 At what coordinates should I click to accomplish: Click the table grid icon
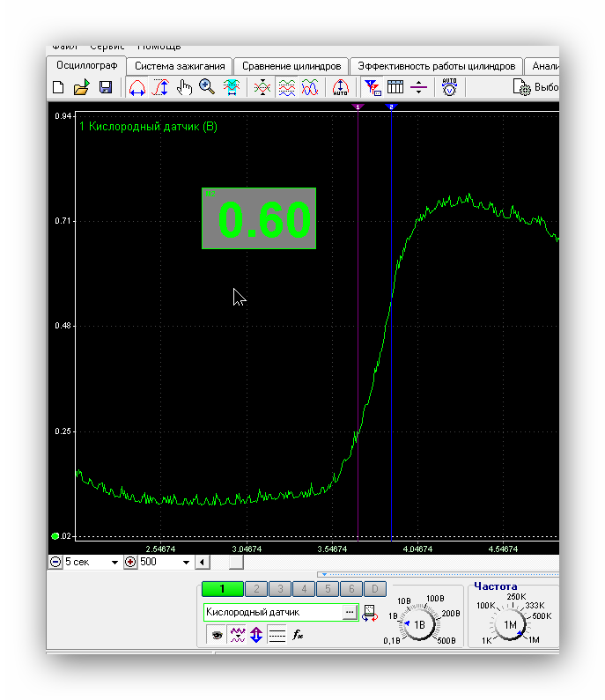coord(395,87)
